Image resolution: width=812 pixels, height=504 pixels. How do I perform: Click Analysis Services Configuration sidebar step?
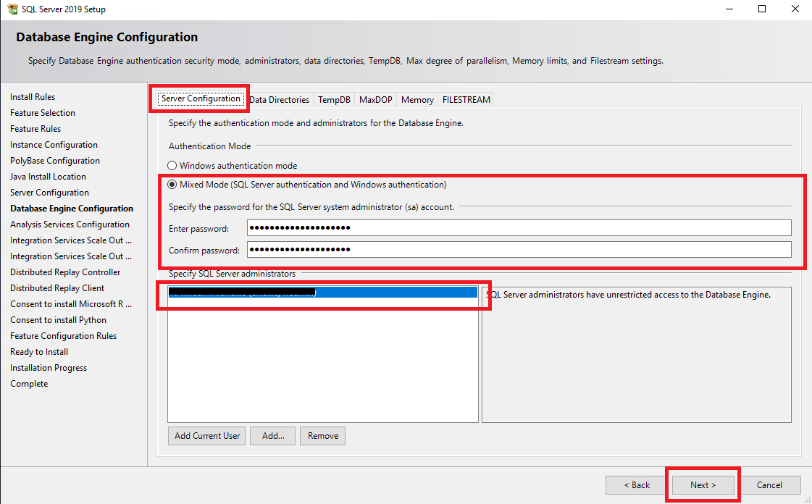coord(70,224)
